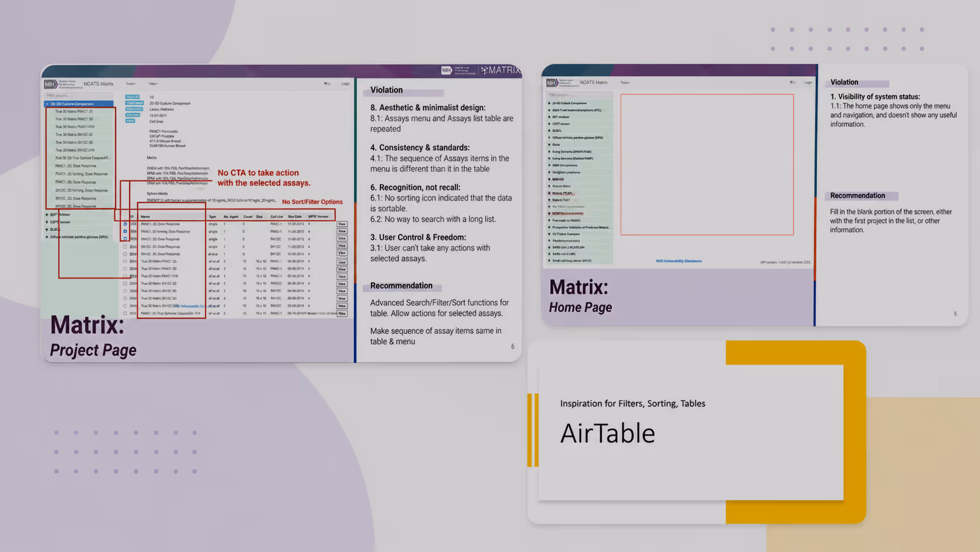Expand the Malaria Matrix project

pyautogui.click(x=549, y=186)
